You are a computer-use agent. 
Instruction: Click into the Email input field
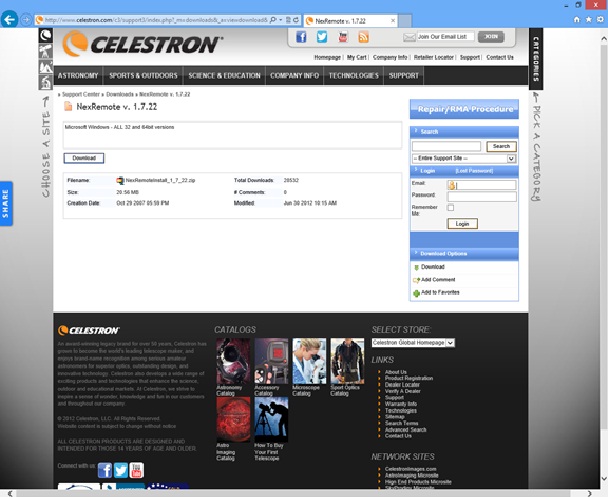pyautogui.click(x=482, y=185)
